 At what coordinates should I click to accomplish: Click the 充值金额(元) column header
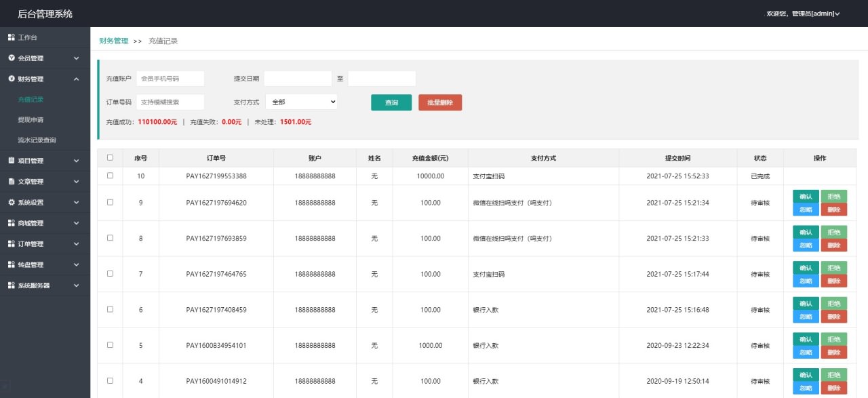(x=430, y=158)
